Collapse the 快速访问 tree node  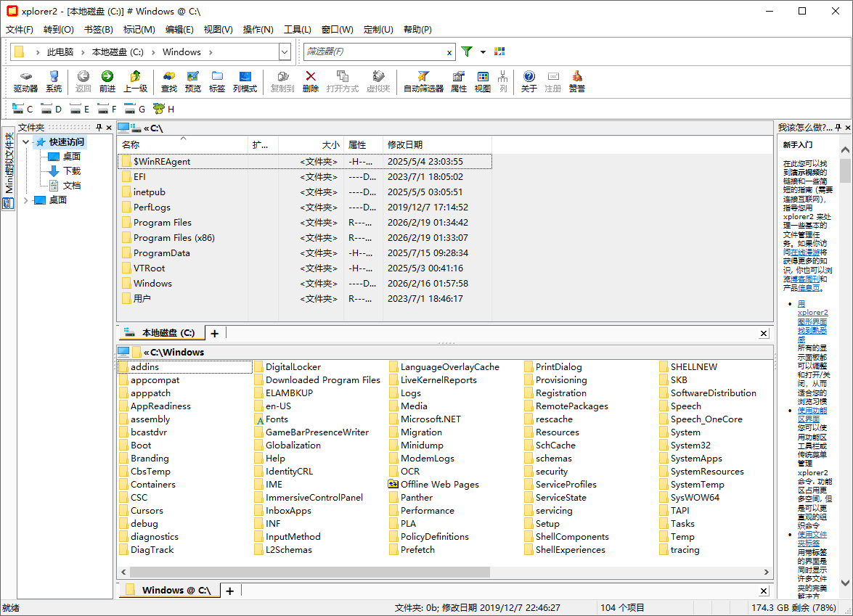[x=27, y=142]
